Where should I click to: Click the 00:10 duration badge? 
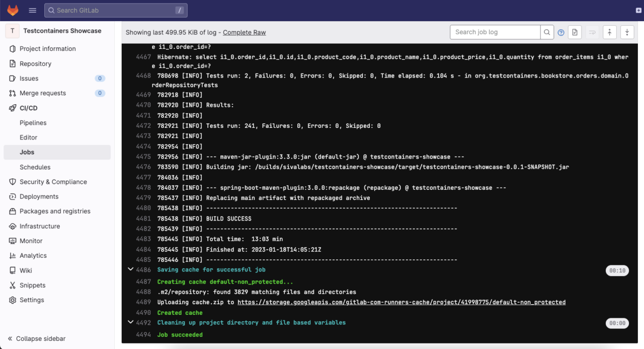pos(617,270)
